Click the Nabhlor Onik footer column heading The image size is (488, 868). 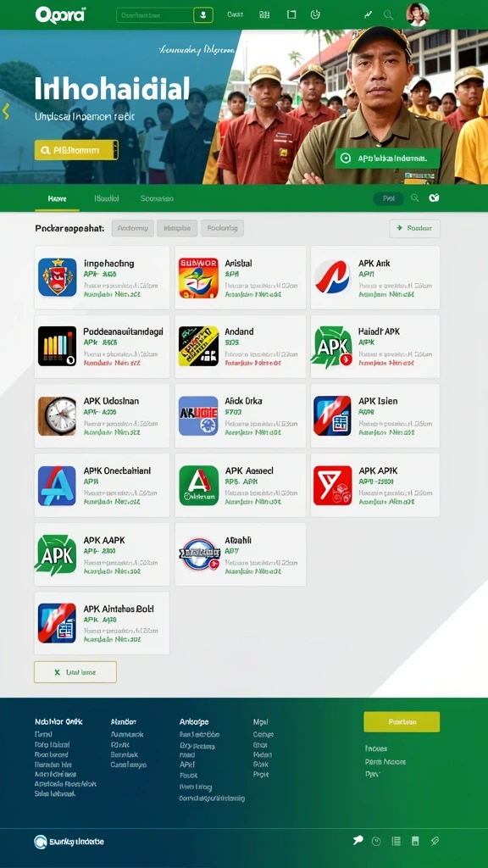[x=58, y=722]
